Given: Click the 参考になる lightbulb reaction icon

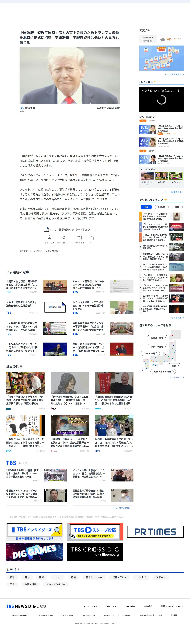Looking at the screenshot, I should 49,238.
